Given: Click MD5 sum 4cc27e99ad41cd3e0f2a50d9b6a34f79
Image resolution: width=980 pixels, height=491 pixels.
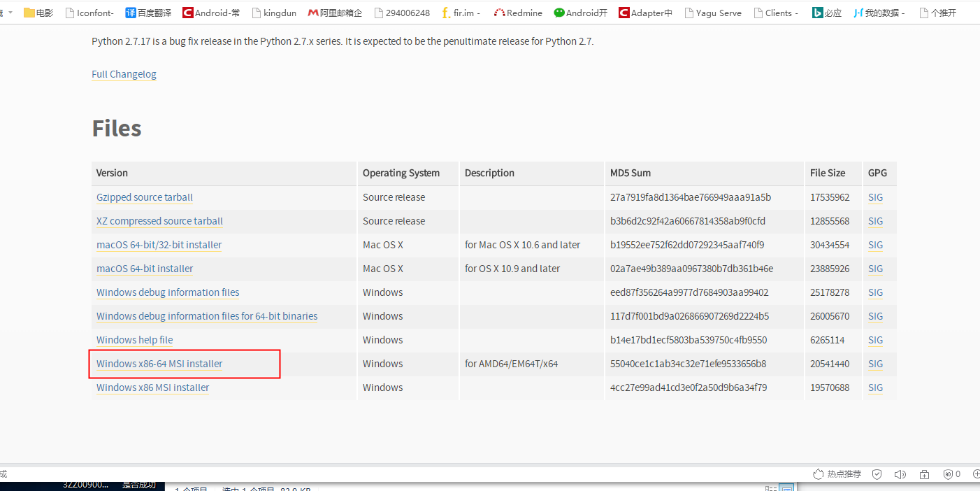Looking at the screenshot, I should click(689, 387).
